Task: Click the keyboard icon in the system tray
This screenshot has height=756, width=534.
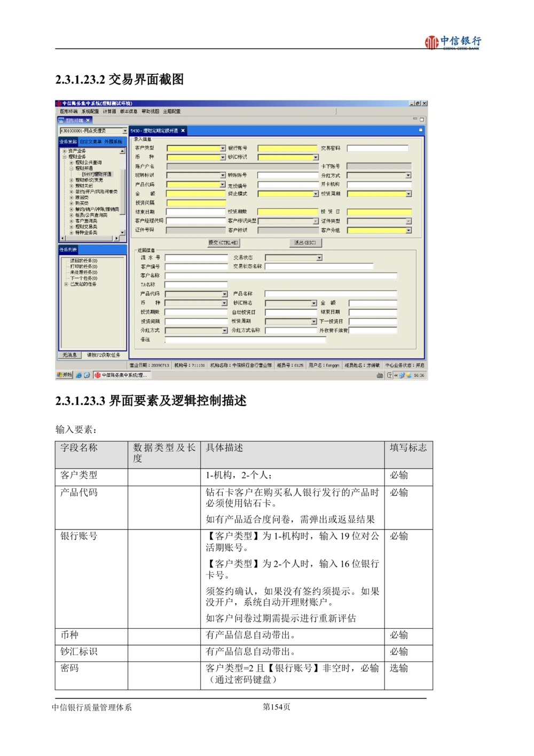Action: 380,376
